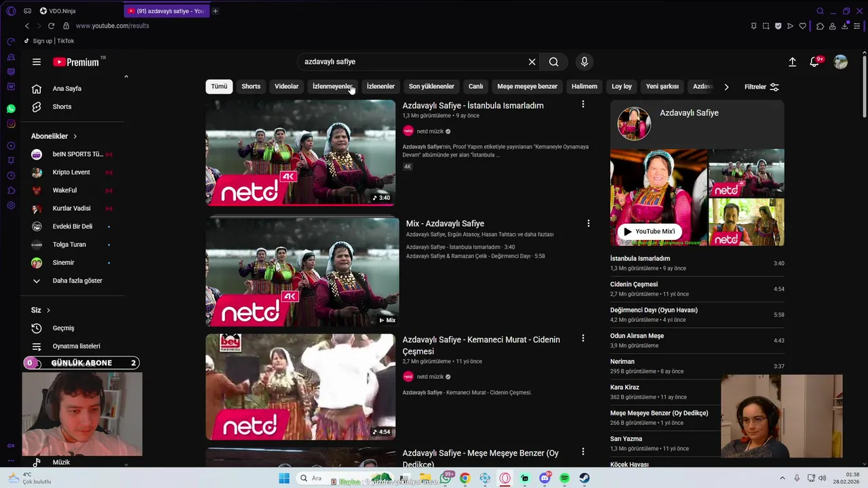The image size is (868, 488).
Task: Open İstanbula Ismarladım video thumbnail
Action: click(x=300, y=152)
